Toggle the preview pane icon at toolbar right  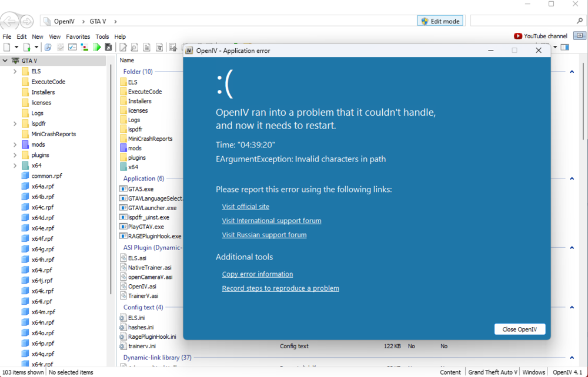565,47
